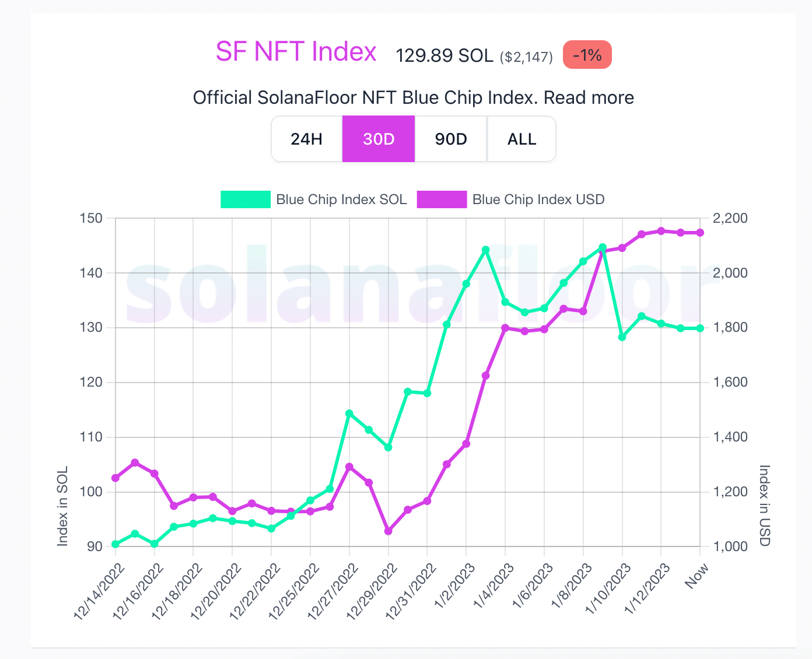Image resolution: width=812 pixels, height=659 pixels.
Task: Click the first purple USD point at 12/14/2022
Action: pos(116,478)
